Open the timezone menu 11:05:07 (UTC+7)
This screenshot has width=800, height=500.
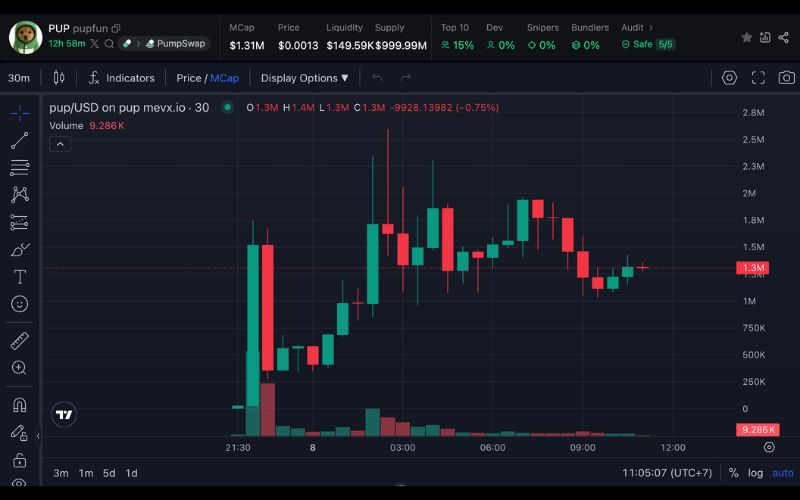click(x=667, y=473)
